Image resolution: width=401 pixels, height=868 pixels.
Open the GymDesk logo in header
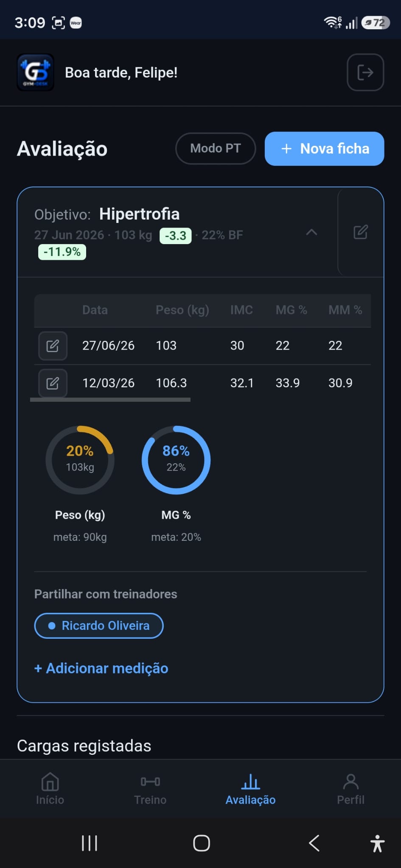click(36, 72)
